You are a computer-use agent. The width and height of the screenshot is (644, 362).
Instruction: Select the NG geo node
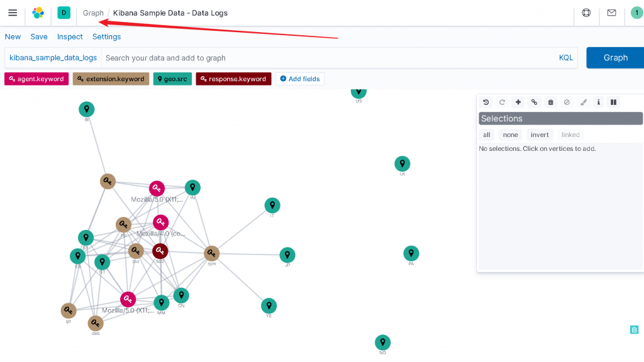tap(383, 343)
